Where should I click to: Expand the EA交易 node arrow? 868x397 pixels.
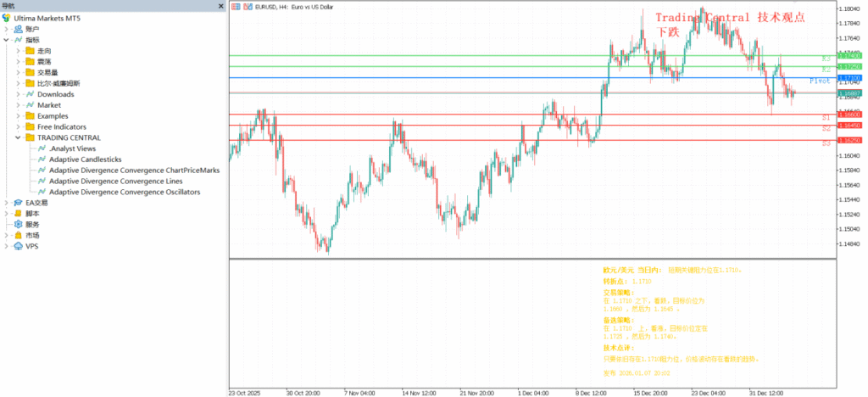point(6,203)
